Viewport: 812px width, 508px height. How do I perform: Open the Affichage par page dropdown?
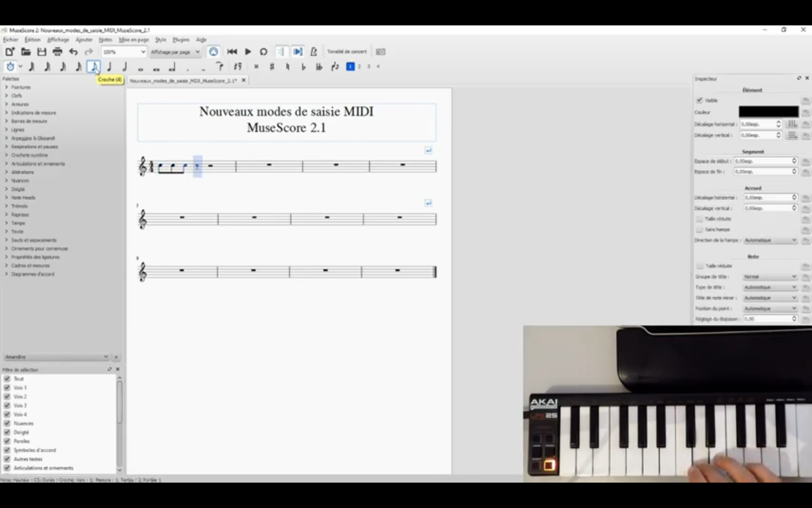point(175,52)
